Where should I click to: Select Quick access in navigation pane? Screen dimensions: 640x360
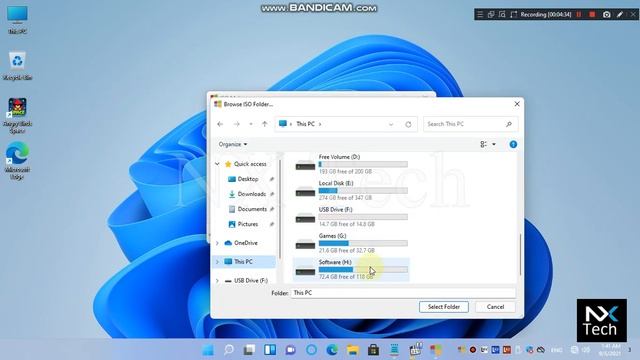tap(250, 164)
